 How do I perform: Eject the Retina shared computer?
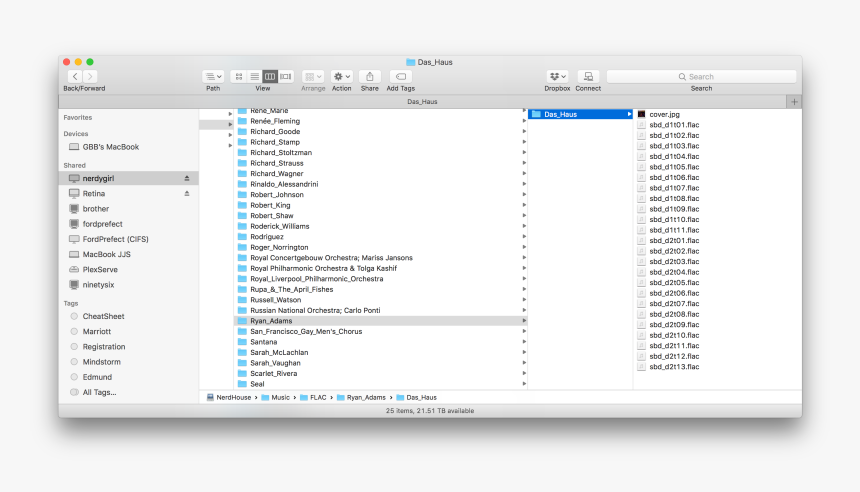(x=187, y=194)
